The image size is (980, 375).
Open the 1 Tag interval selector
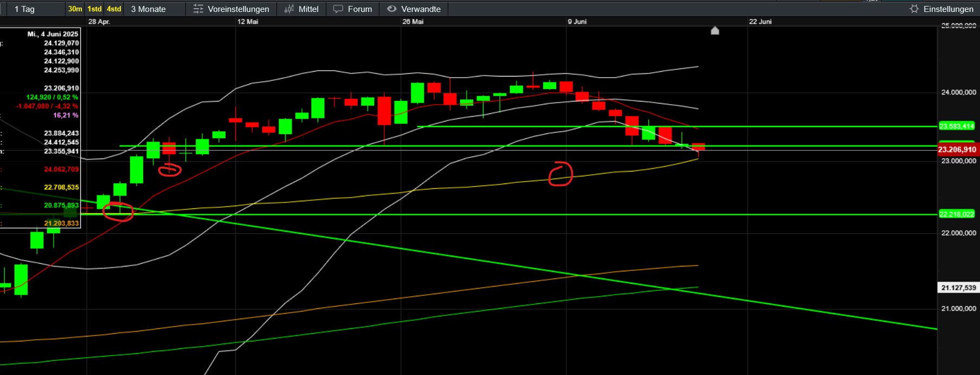(x=24, y=9)
